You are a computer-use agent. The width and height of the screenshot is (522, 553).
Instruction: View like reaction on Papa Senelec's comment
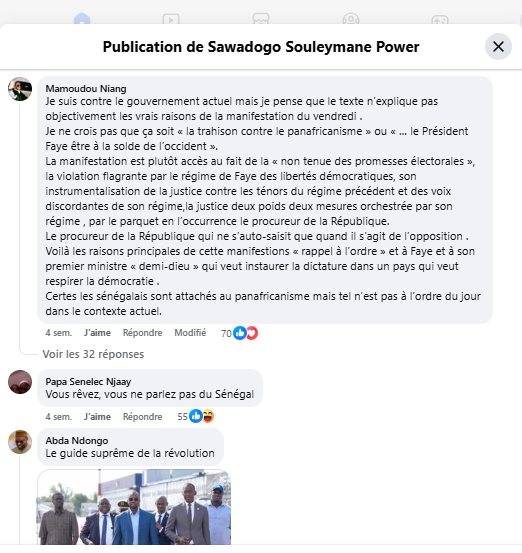coord(196,417)
